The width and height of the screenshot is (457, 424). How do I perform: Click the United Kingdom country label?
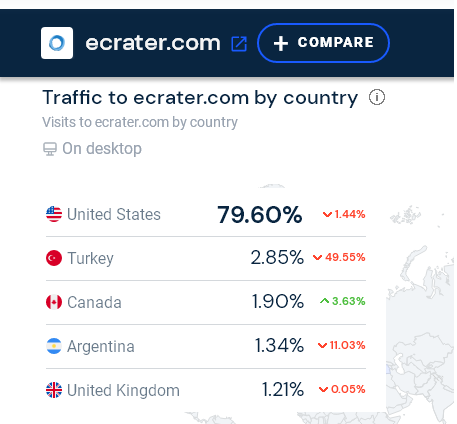123,390
